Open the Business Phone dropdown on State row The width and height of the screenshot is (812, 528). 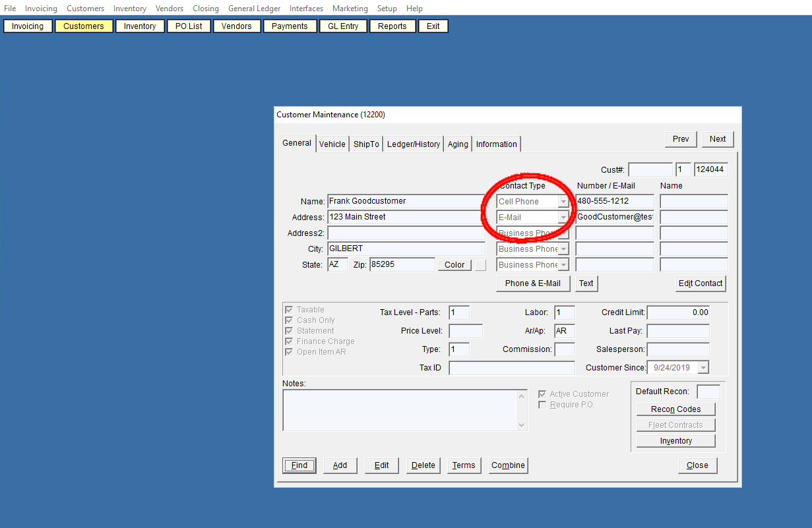563,265
